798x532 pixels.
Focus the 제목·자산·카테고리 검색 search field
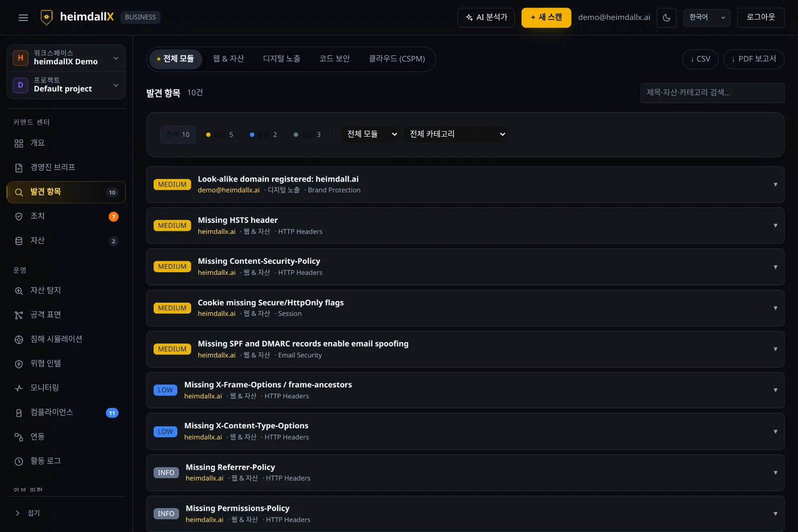pyautogui.click(x=712, y=93)
